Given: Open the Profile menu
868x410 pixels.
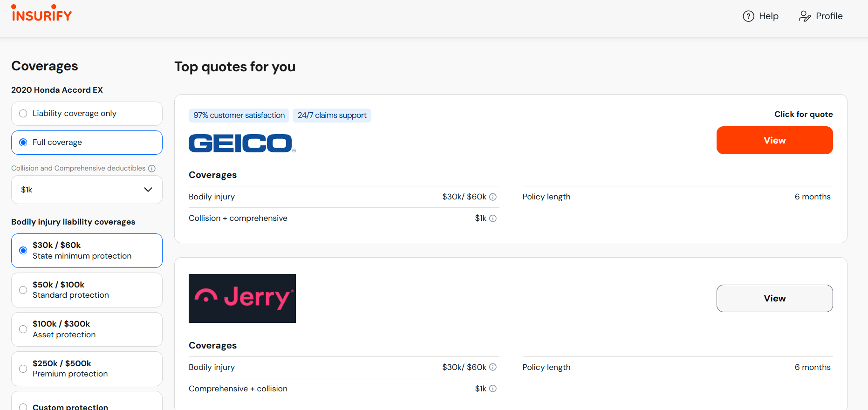Looking at the screenshot, I should (820, 16).
